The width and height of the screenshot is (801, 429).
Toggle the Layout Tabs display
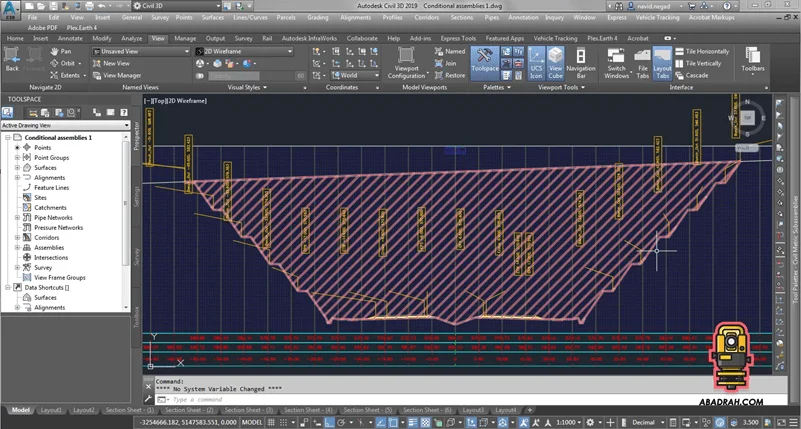point(662,62)
